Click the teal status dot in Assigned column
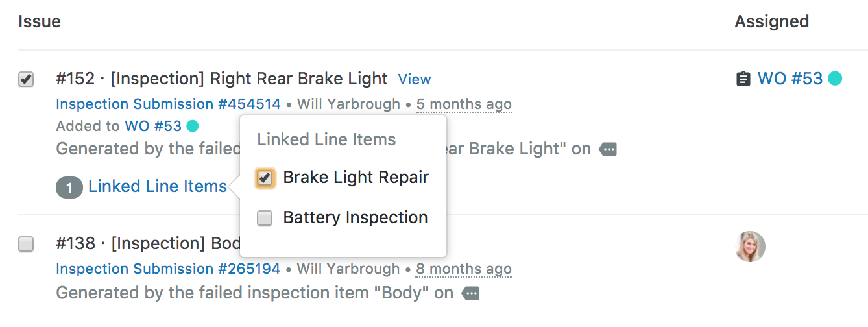The image size is (868, 327). (835, 79)
